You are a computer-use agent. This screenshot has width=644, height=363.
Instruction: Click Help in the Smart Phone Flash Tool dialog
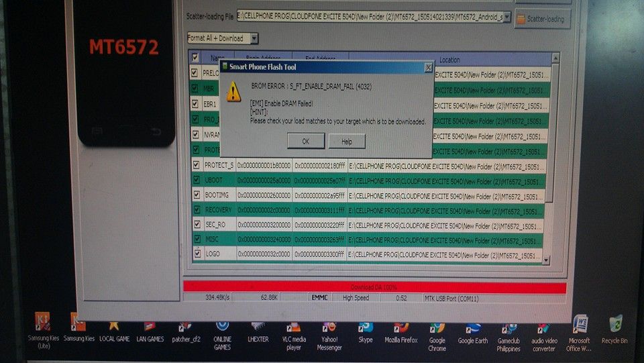347,142
